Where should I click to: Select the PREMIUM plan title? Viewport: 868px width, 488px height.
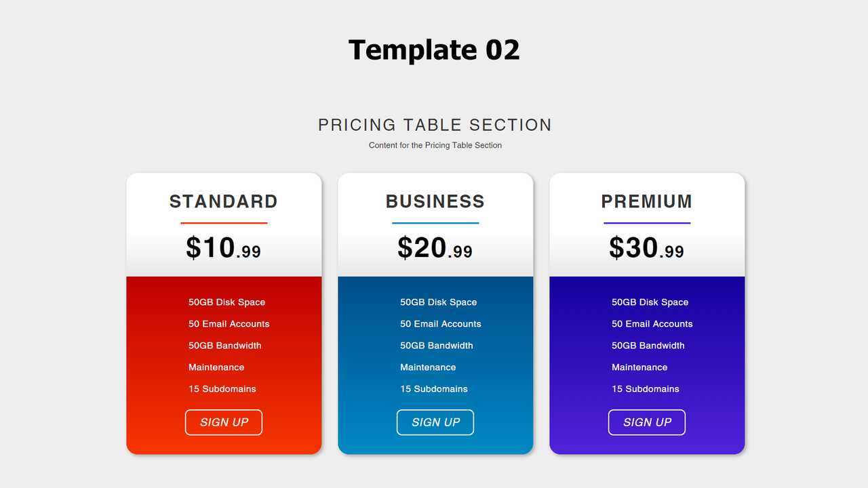point(647,201)
